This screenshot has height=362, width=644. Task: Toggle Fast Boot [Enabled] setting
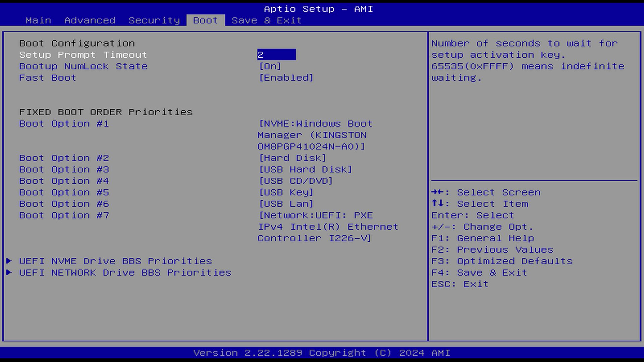pos(286,78)
